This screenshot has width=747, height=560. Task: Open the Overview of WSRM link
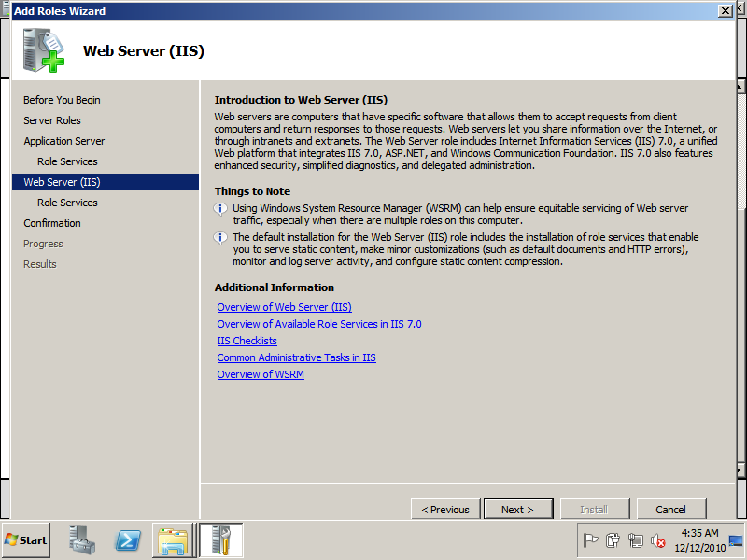(x=261, y=374)
